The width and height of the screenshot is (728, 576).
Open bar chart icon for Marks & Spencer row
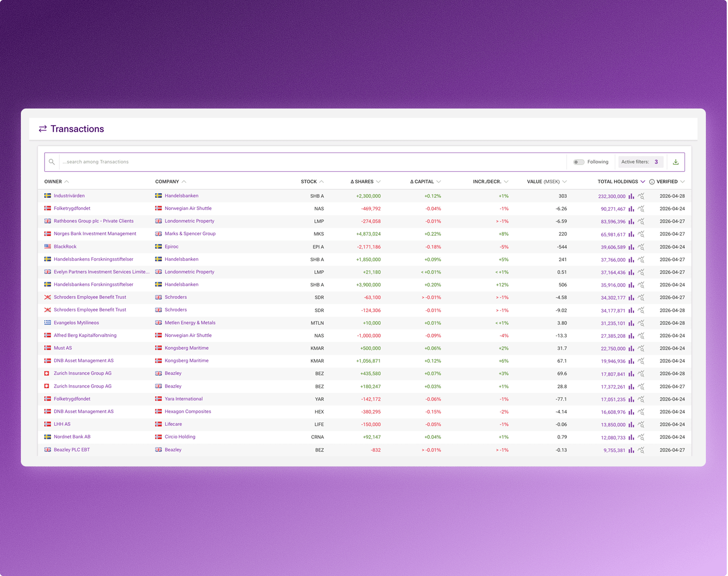pos(631,234)
